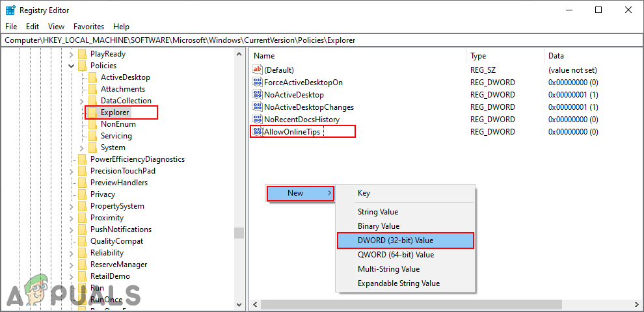This screenshot has width=644, height=312.
Task: Select the AllowOnlineTips value icon
Action: tap(257, 132)
